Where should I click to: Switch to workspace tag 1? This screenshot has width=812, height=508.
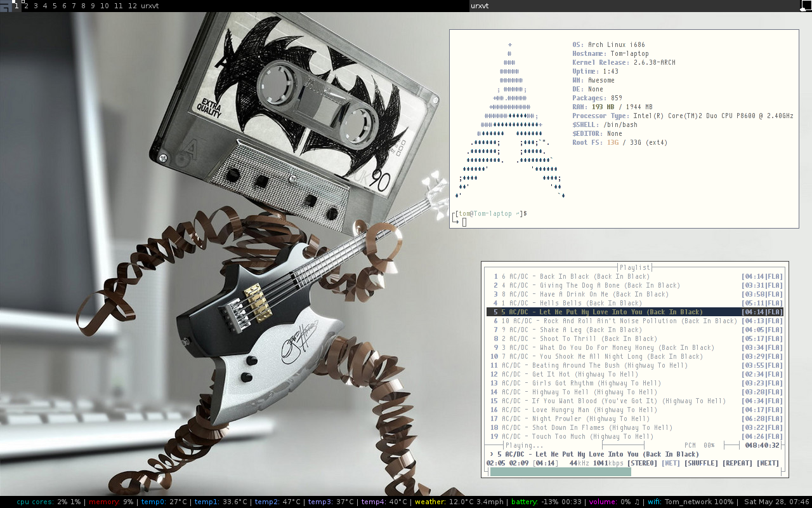(16, 6)
